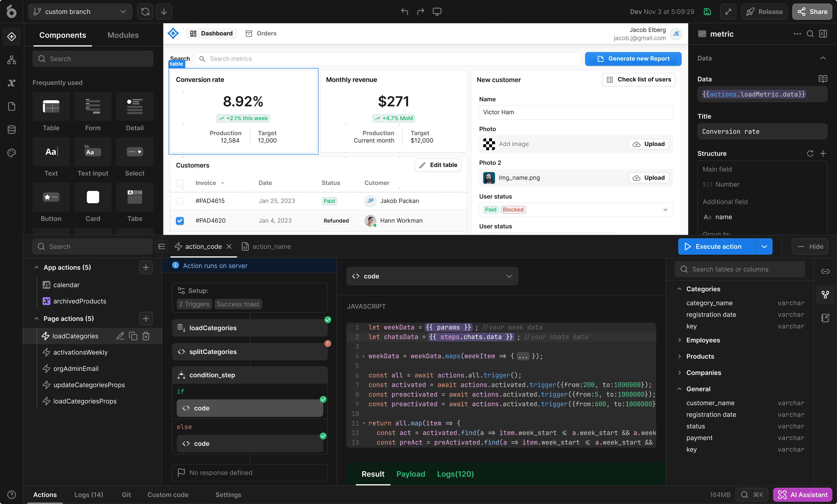Click Generate new Report button

tap(633, 59)
